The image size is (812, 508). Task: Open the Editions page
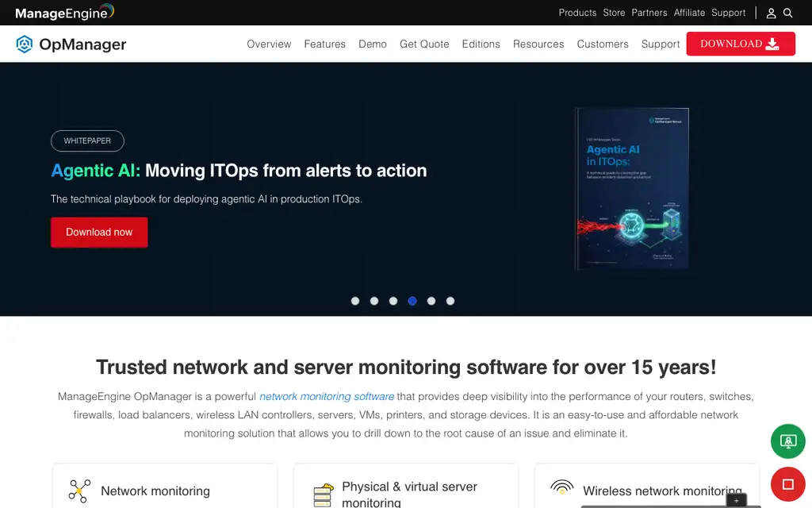(x=481, y=44)
